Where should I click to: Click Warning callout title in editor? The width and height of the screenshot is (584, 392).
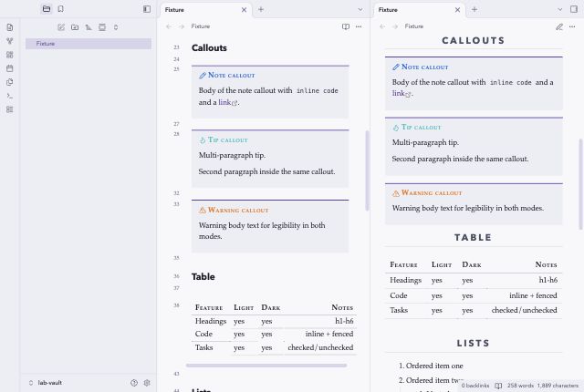[x=238, y=211]
